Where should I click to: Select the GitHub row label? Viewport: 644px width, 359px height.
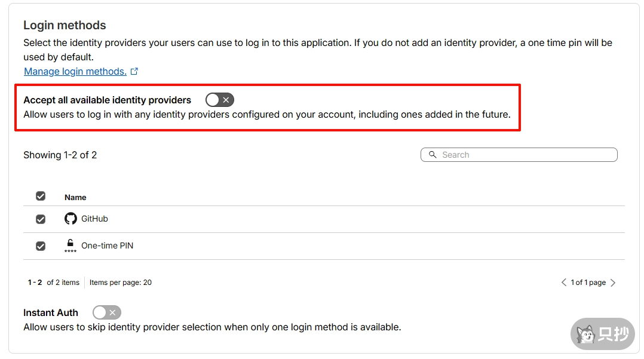click(94, 219)
